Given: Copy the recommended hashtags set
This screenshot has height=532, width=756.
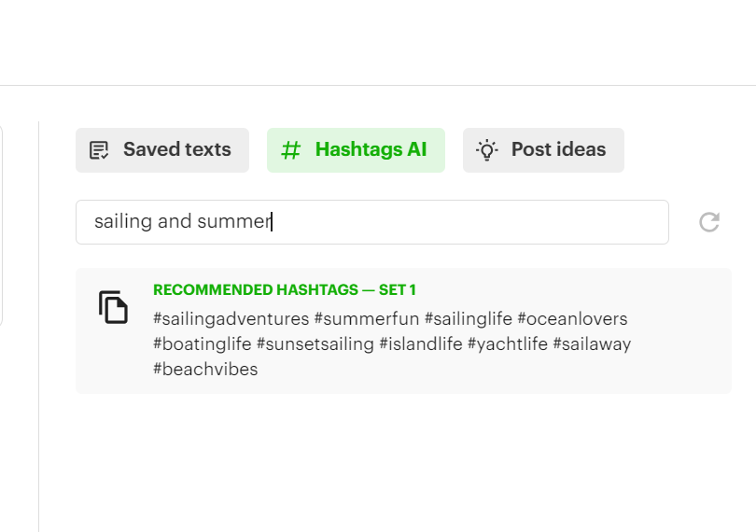Looking at the screenshot, I should click(113, 307).
